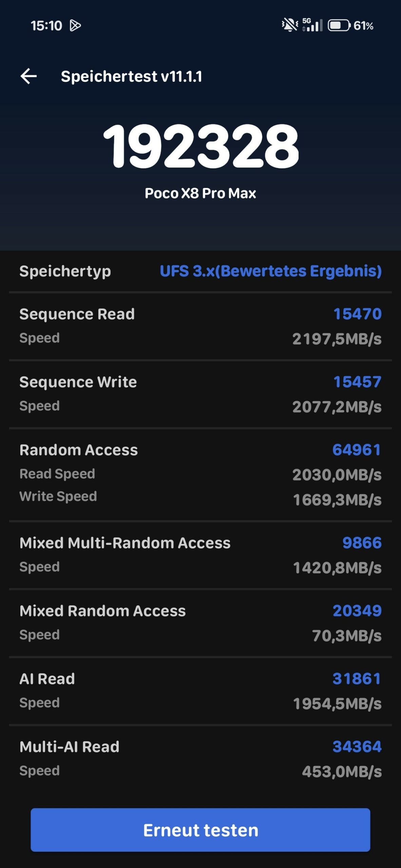Tap the 15:10 clock in status bar

pyautogui.click(x=46, y=26)
